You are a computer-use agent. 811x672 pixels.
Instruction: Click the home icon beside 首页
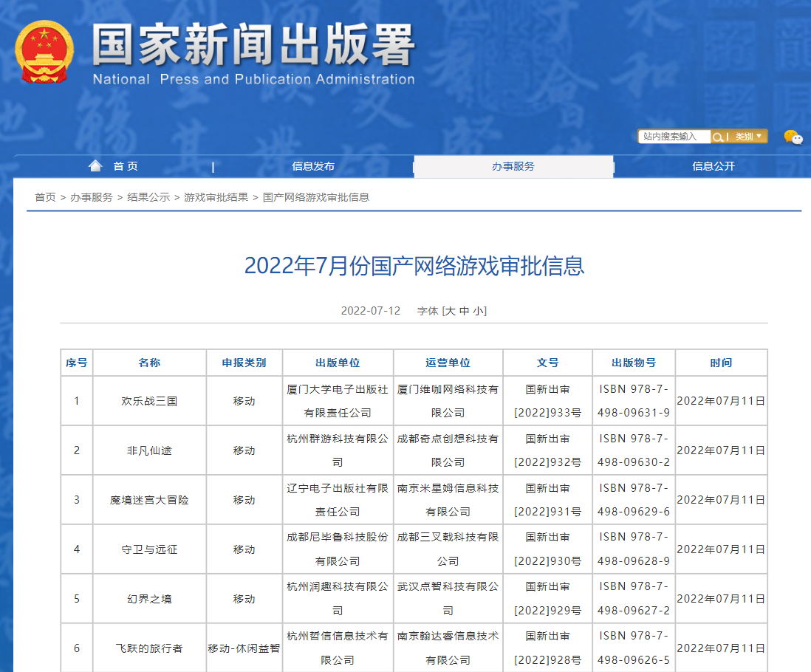95,166
